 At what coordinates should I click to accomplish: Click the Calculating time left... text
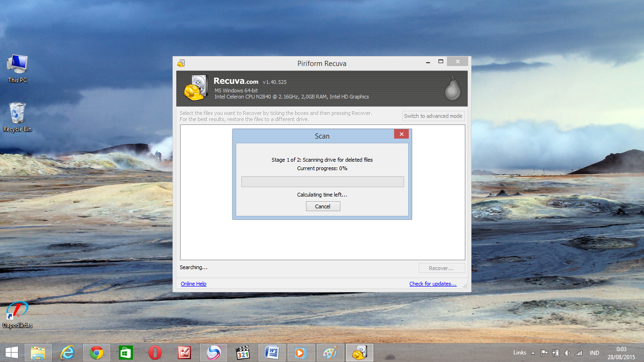point(322,195)
